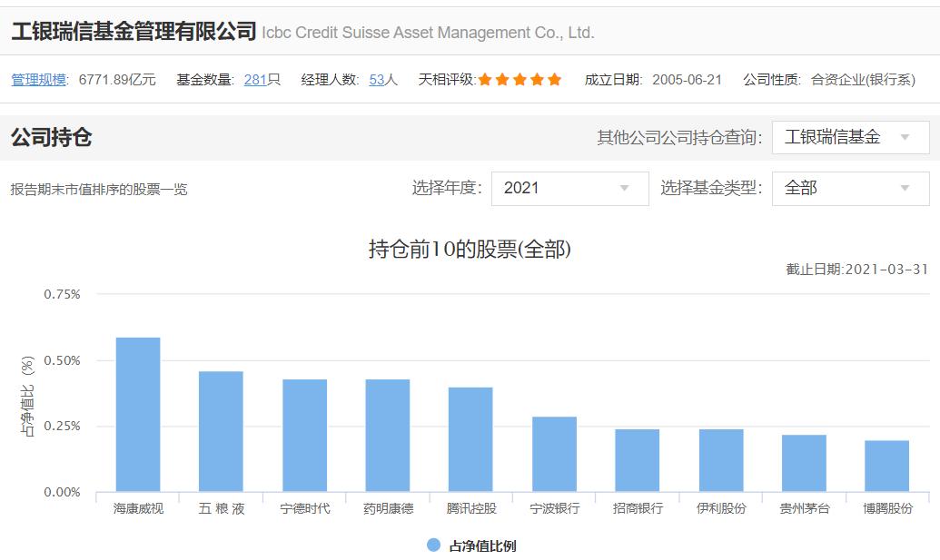Click the 海康威视 axis label
The height and width of the screenshot is (560, 940).
[x=138, y=508]
